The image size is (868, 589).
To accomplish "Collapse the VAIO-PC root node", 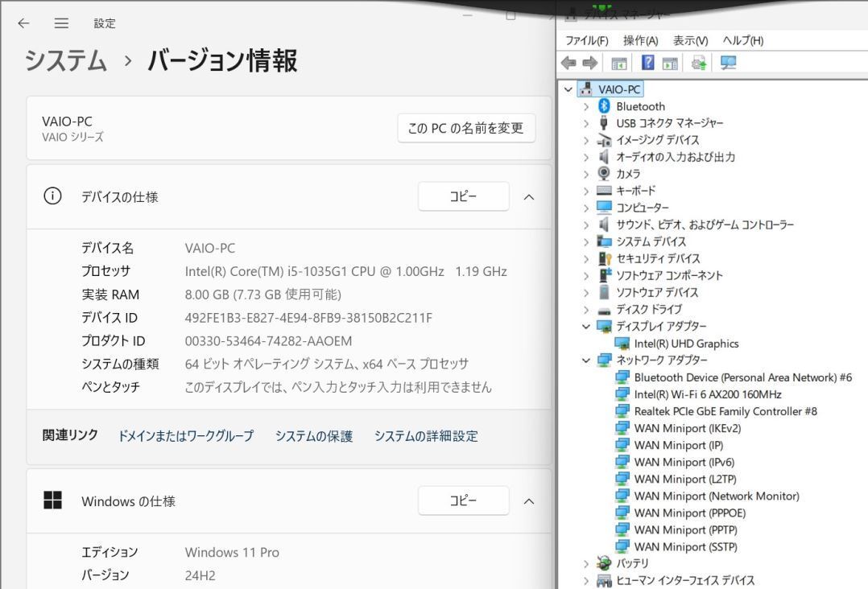I will (568, 89).
